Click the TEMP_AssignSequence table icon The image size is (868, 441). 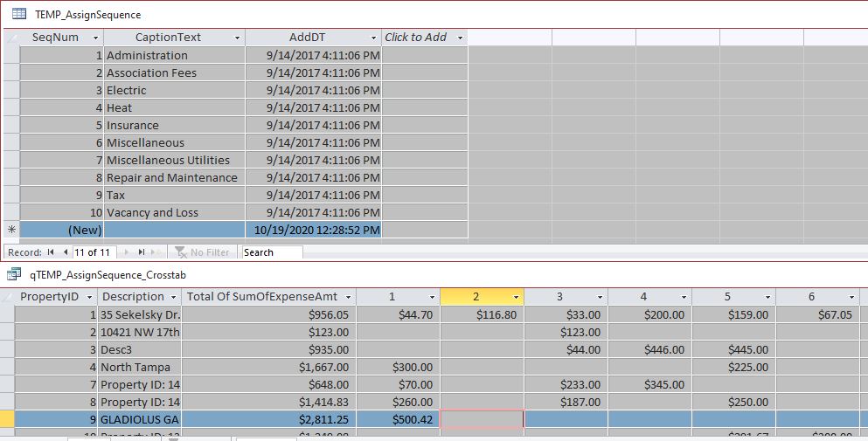click(19, 14)
